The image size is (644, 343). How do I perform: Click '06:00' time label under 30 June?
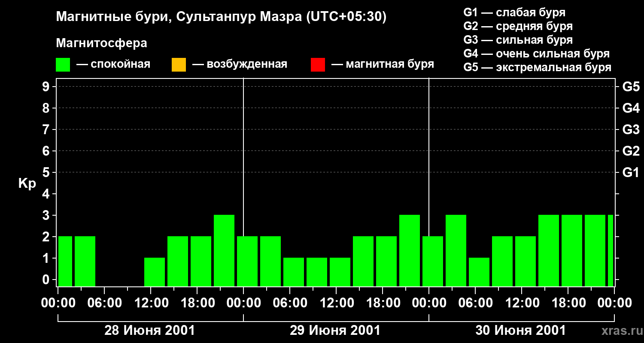click(x=475, y=303)
